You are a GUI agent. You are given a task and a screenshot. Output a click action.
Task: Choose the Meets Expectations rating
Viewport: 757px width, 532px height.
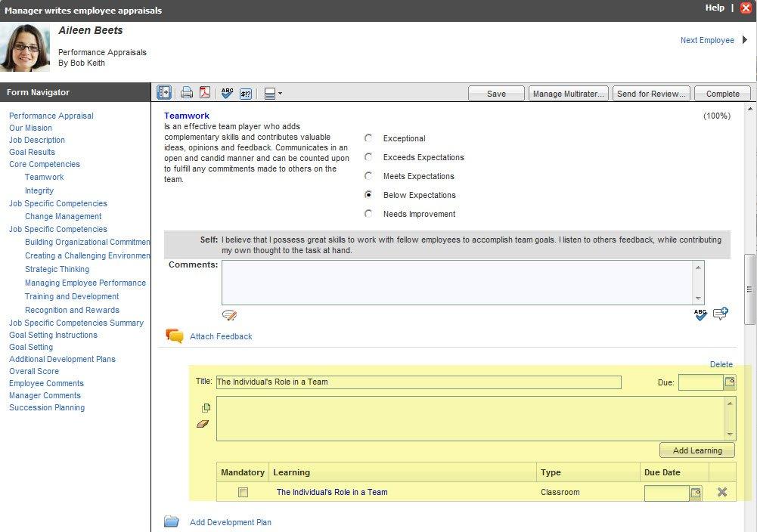[x=368, y=176]
